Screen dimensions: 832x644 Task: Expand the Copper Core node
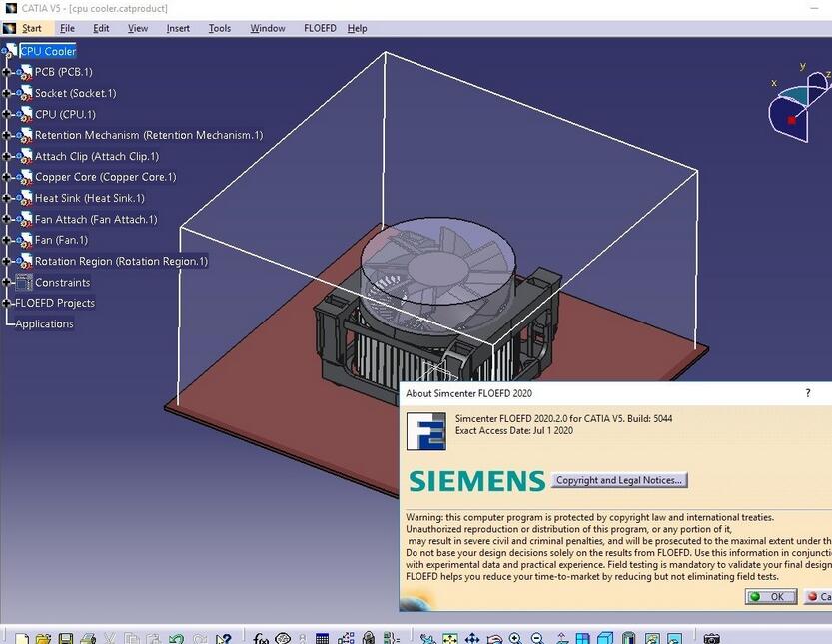(6, 177)
